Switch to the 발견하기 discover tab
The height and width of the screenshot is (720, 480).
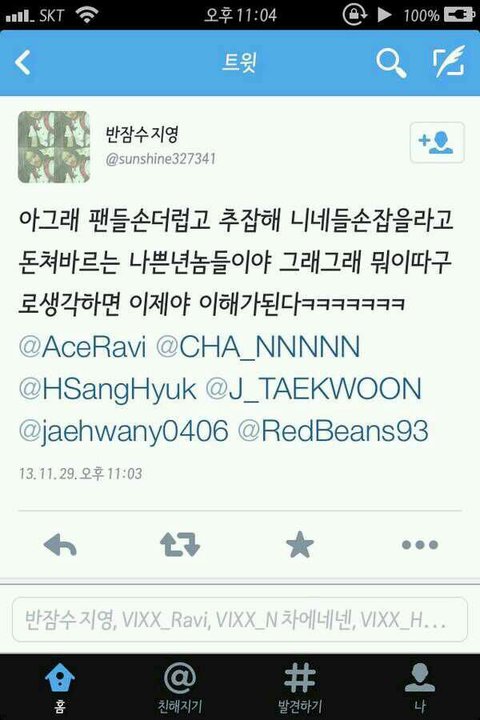[299, 687]
